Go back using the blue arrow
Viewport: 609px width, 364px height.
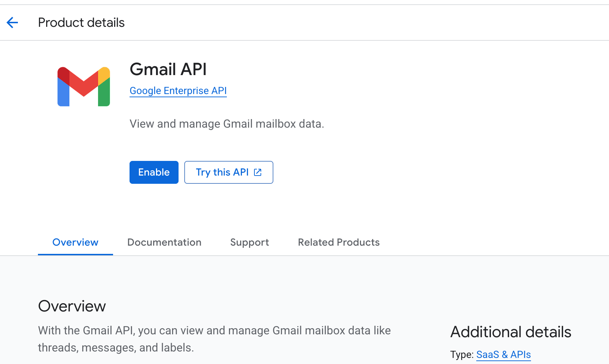coord(12,23)
